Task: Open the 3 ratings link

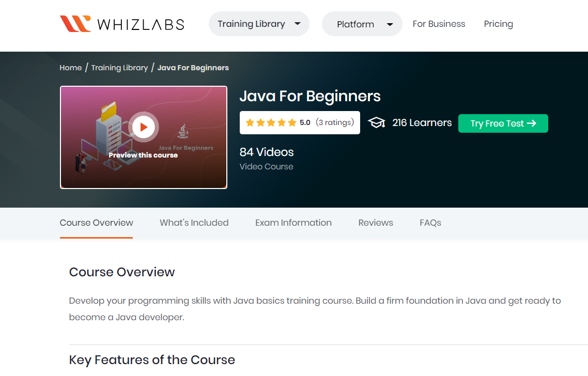Action: click(335, 122)
